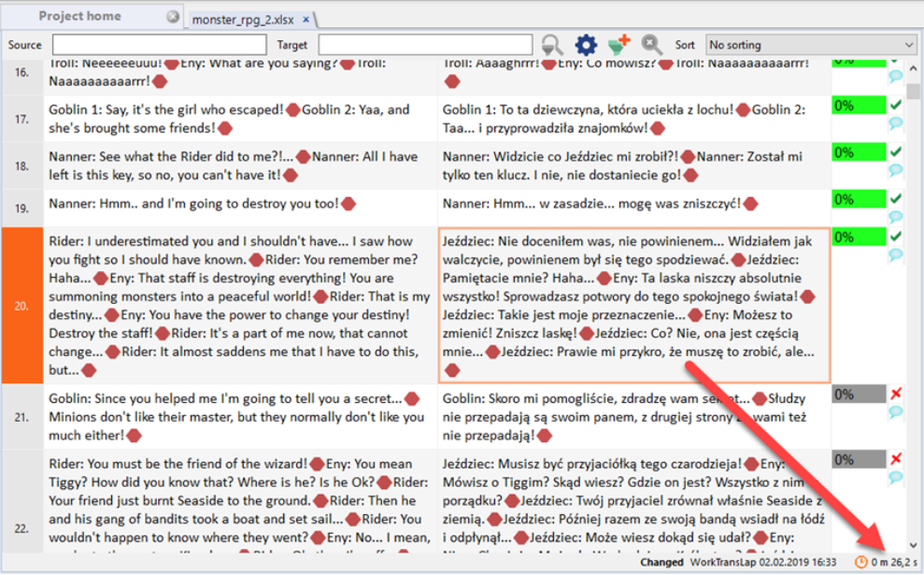Click the 'Target' filter label
924x575 pixels.
(292, 45)
